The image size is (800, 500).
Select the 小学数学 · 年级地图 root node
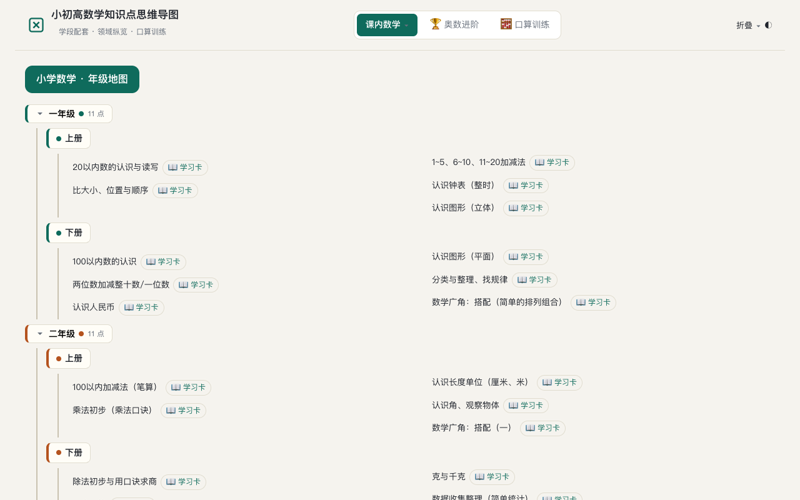[x=82, y=79]
